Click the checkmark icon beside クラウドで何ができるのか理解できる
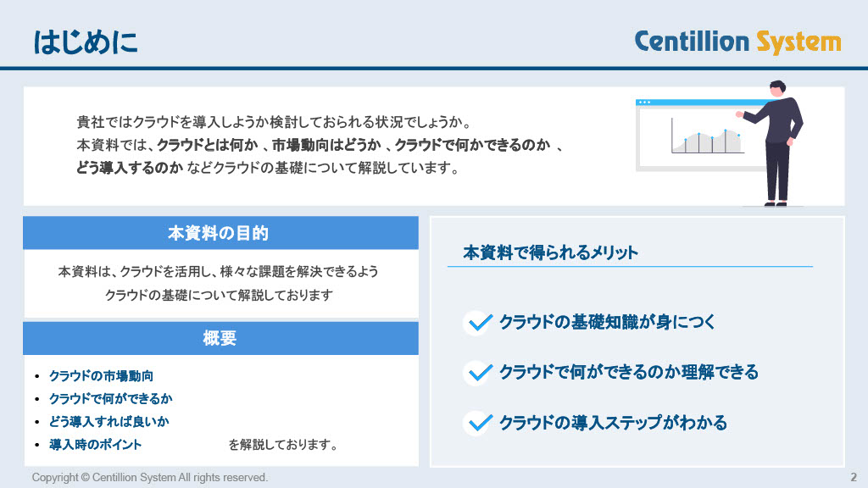The image size is (868, 488). pyautogui.click(x=478, y=373)
